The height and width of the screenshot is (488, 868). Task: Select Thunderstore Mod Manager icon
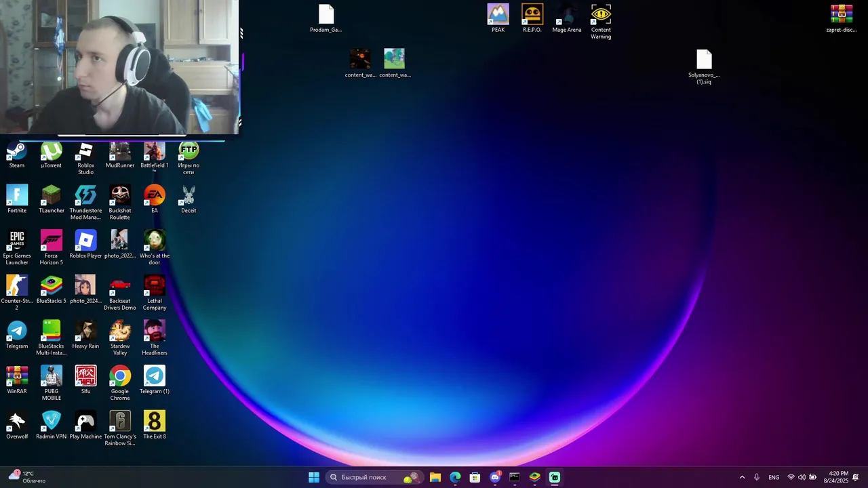(x=85, y=203)
